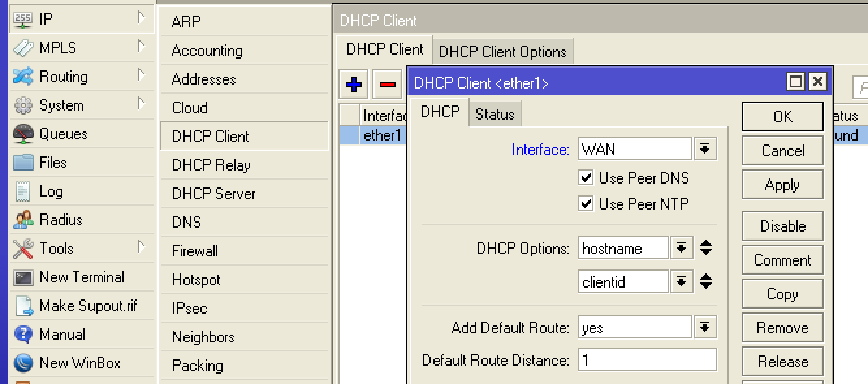Open Packing menu entry

point(245,365)
